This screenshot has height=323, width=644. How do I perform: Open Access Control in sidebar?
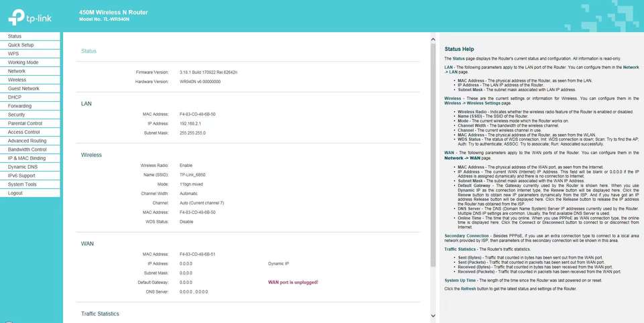tap(30, 132)
